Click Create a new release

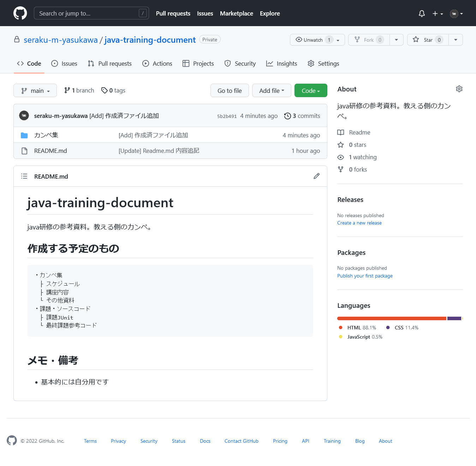[x=359, y=223]
